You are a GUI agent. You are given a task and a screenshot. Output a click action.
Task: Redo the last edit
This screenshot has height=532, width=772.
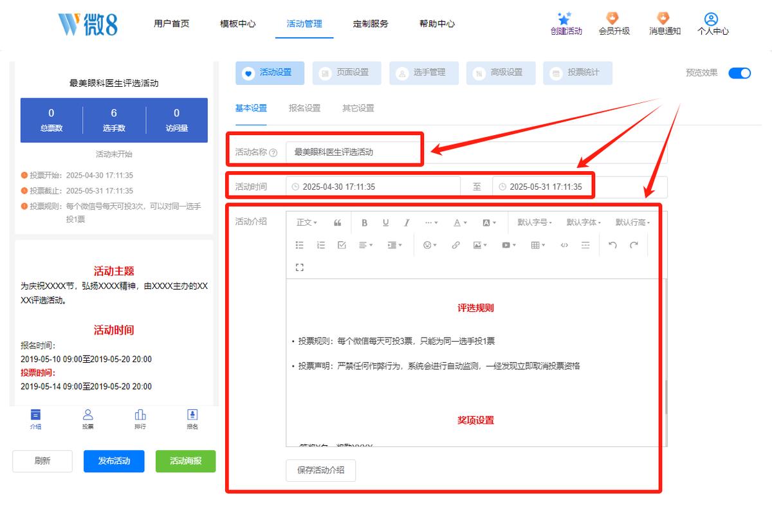634,245
